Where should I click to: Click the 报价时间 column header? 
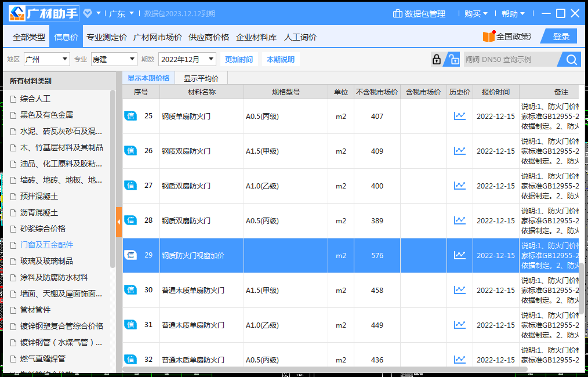pos(496,92)
